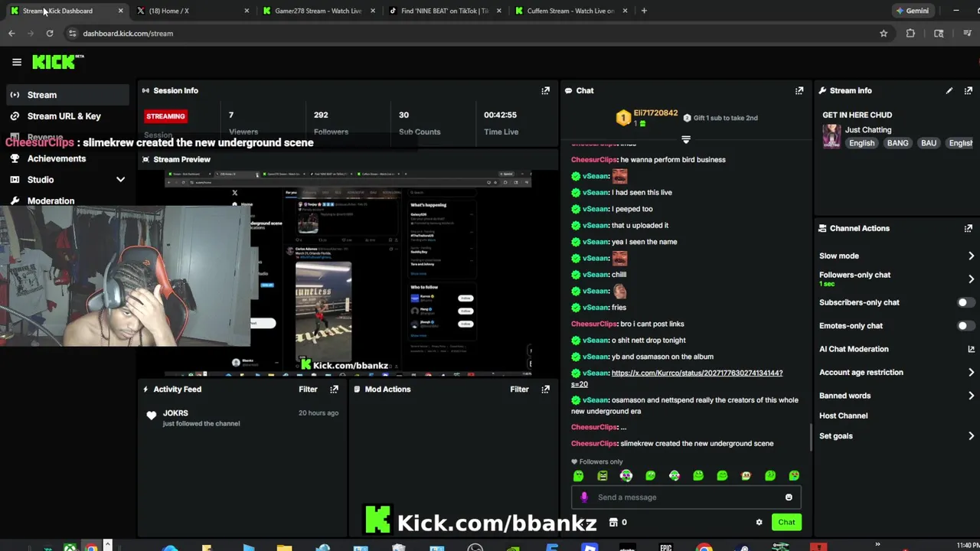Screen dimensions: 980x551
Task: Open emoji picker in message box
Action: tap(789, 497)
